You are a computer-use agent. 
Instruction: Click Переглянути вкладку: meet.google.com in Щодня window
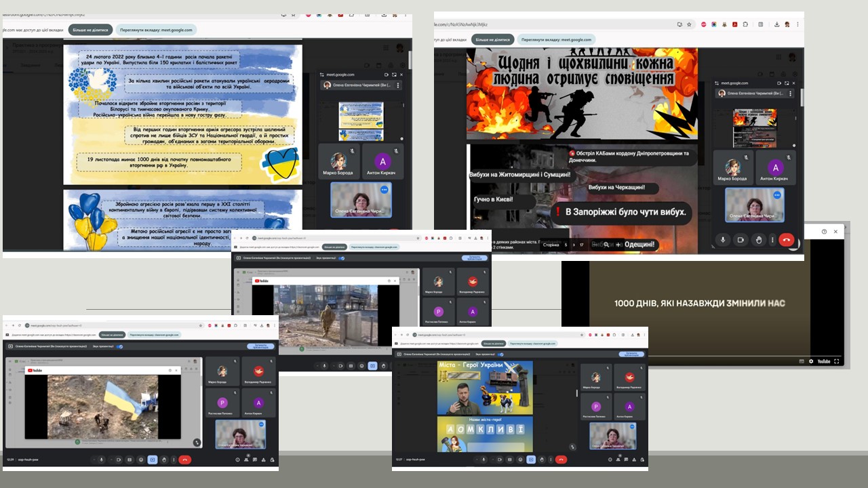(x=555, y=39)
